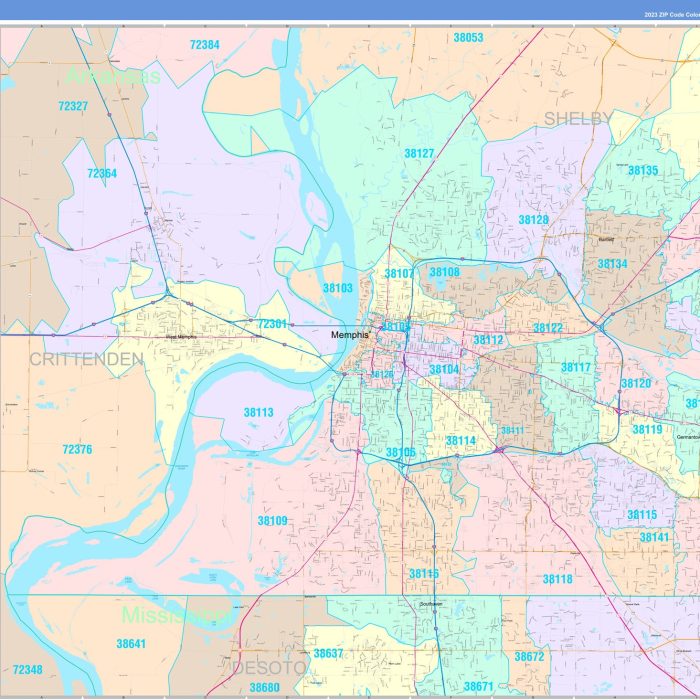Select the Bartlett town label
This screenshot has width=700, height=700.
point(606,239)
